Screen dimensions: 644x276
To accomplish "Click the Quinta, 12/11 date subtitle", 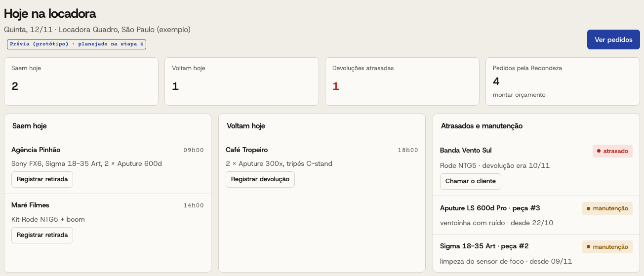I will [97, 30].
